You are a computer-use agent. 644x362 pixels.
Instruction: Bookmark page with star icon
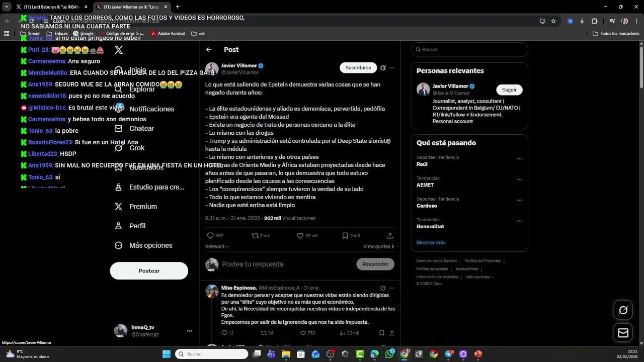coord(553,21)
